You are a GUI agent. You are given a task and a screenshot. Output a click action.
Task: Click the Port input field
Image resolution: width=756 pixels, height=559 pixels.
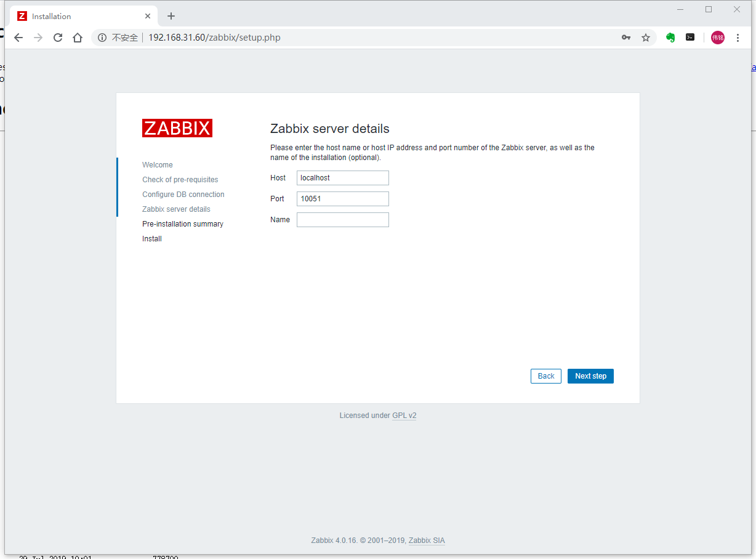click(343, 199)
